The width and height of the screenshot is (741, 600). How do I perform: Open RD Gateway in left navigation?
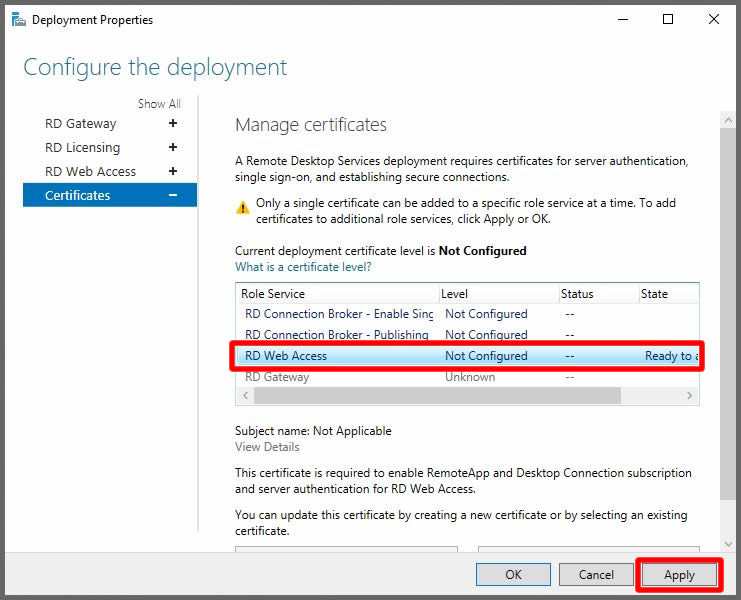click(81, 123)
